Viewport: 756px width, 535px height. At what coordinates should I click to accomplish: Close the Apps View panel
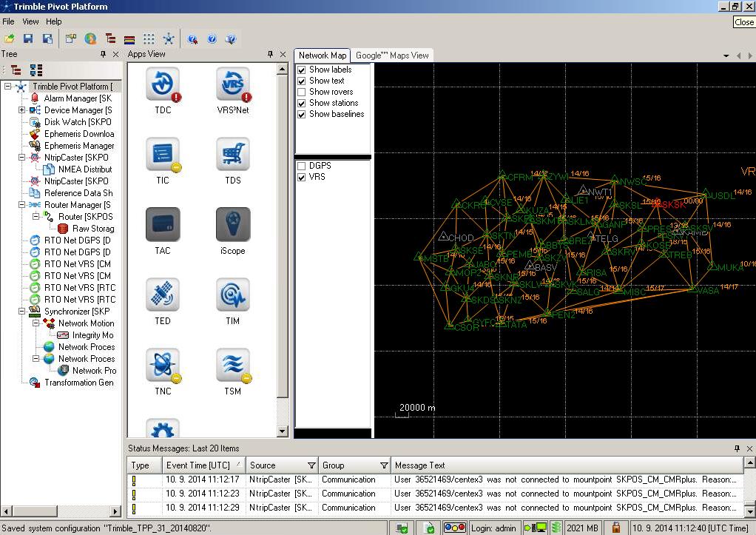click(283, 55)
